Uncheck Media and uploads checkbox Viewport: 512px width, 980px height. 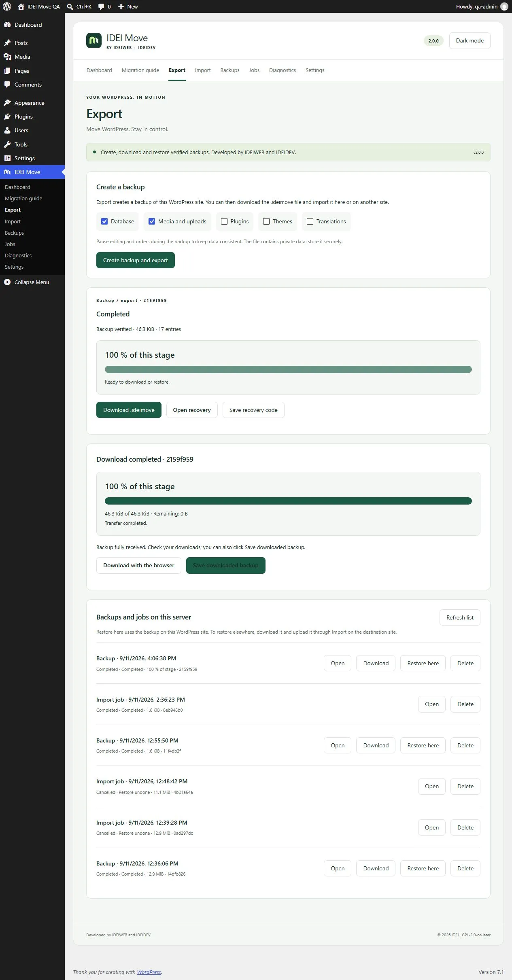tap(152, 221)
